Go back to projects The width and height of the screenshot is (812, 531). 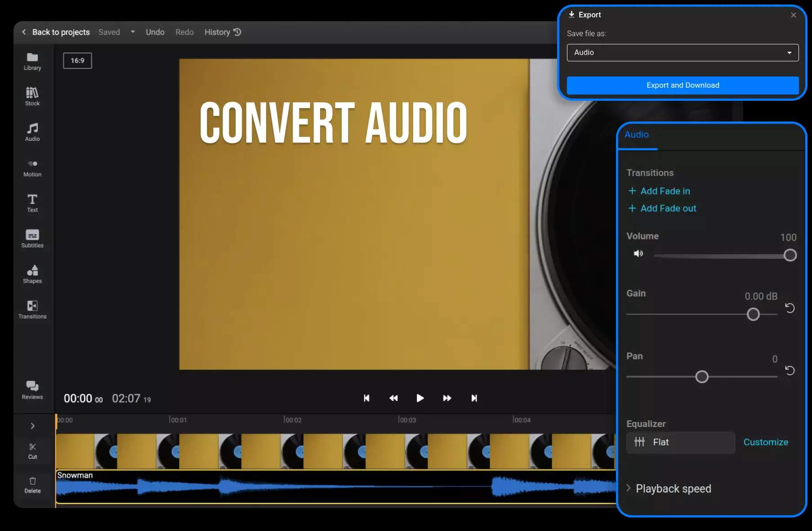(x=56, y=32)
